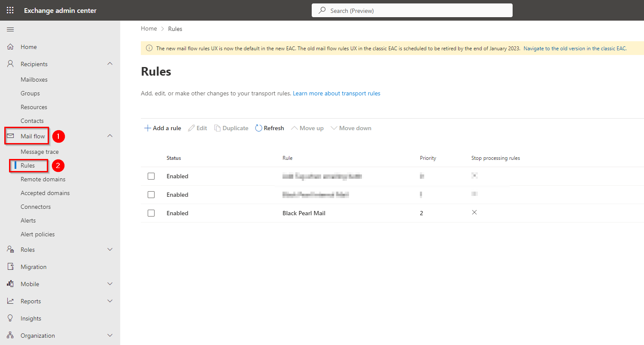
Task: Click the Reports chart icon in sidebar
Action: pos(11,301)
